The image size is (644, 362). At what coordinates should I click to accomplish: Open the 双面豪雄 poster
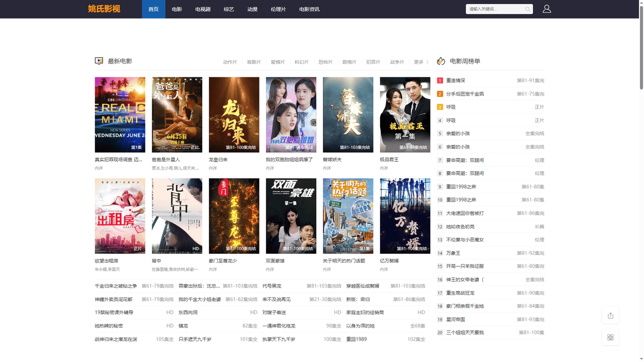point(291,216)
